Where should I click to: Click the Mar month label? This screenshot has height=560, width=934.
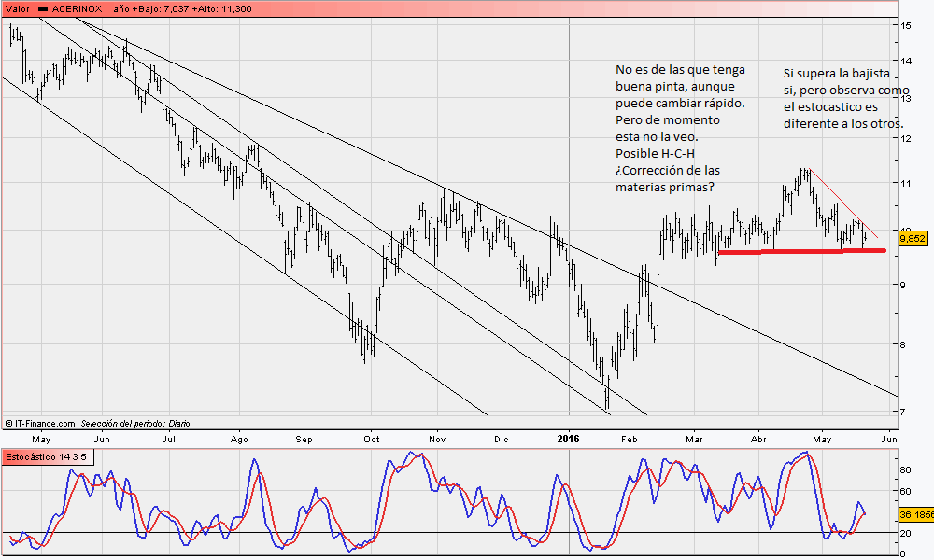pyautogui.click(x=694, y=440)
